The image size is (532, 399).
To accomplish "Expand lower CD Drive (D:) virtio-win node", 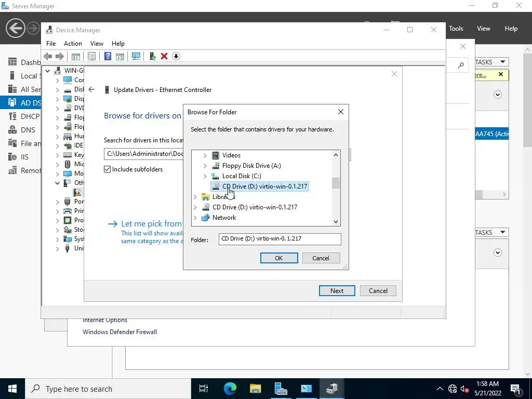I will click(195, 207).
